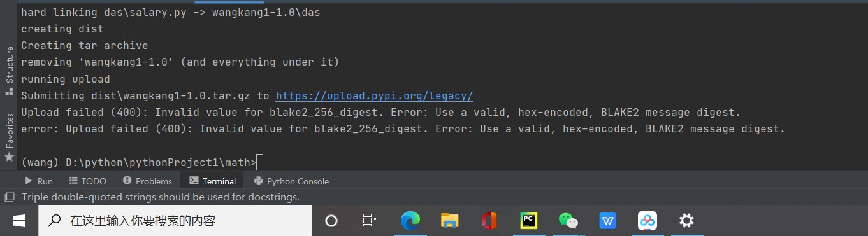Open the Windows Start menu
This screenshot has height=236, width=868.
pyautogui.click(x=19, y=221)
